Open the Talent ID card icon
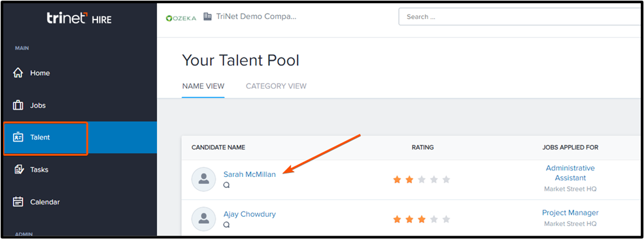The height and width of the screenshot is (239, 644). [x=18, y=137]
